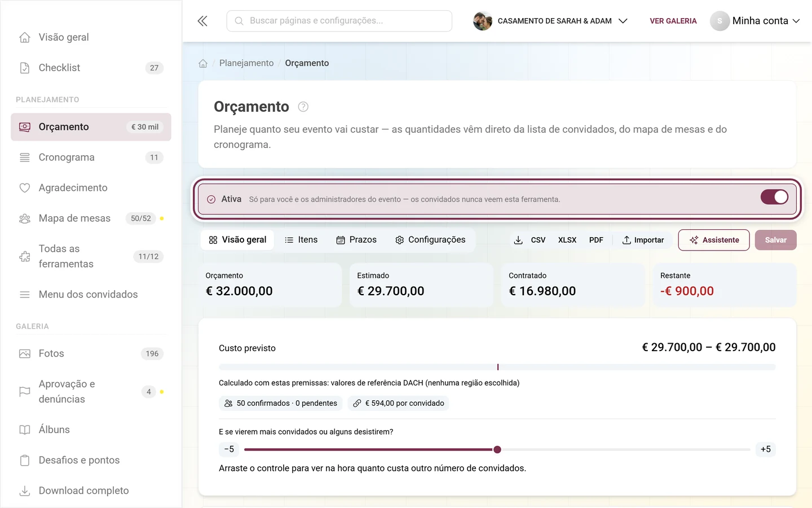The height and width of the screenshot is (508, 812).
Task: Click the home icon in breadcrumb
Action: tap(203, 63)
